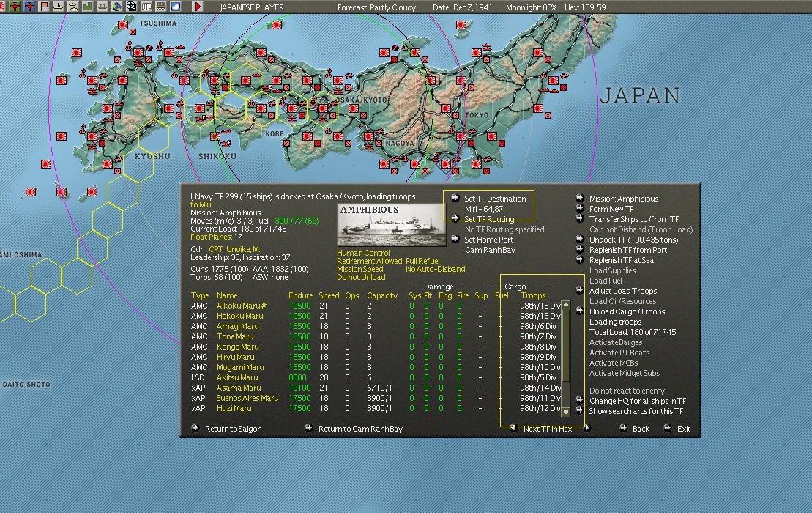Select Replenish TF from Port
This screenshot has width=812, height=513.
(x=627, y=251)
